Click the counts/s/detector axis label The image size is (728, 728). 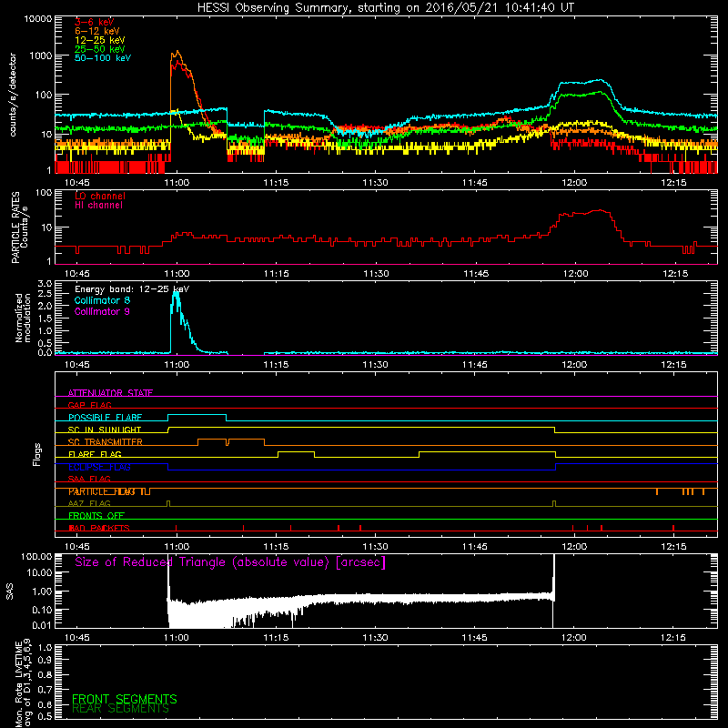13,95
